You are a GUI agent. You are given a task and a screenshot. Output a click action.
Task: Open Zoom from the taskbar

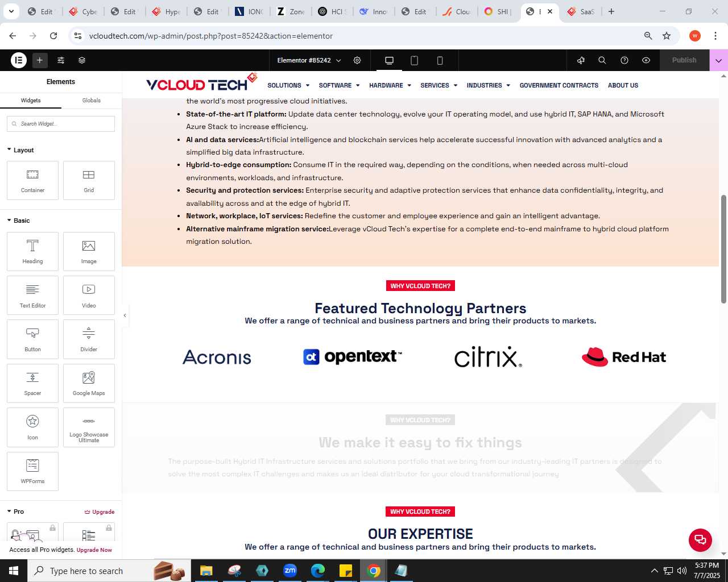pyautogui.click(x=290, y=571)
